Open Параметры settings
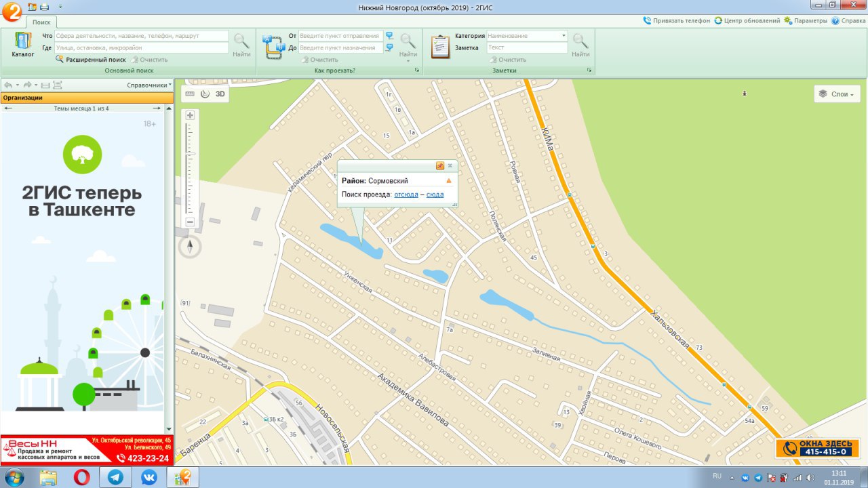868x488 pixels. 806,21
